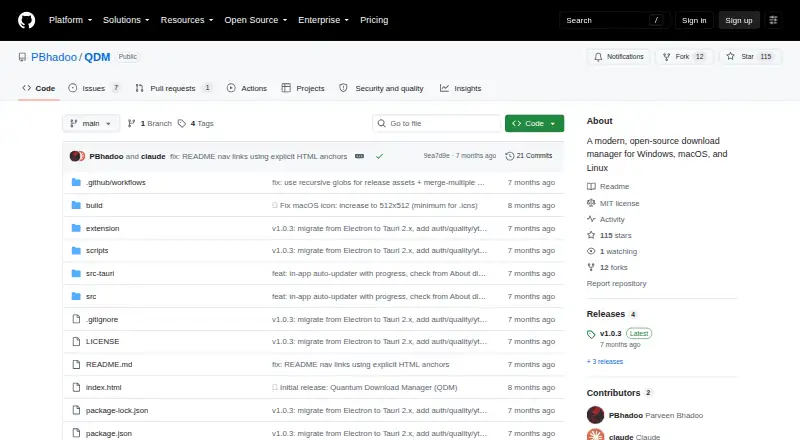Open PBhadoo contributor avatar
This screenshot has width=800, height=440.
click(595, 415)
